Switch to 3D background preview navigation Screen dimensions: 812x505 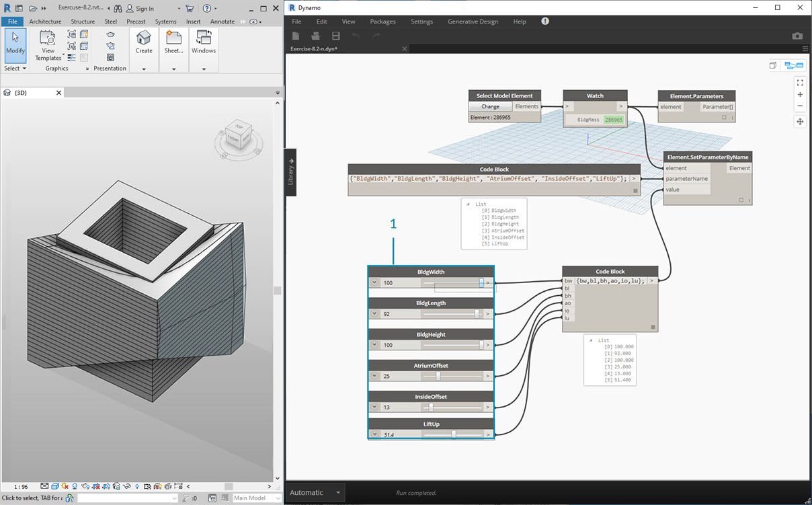(x=773, y=65)
